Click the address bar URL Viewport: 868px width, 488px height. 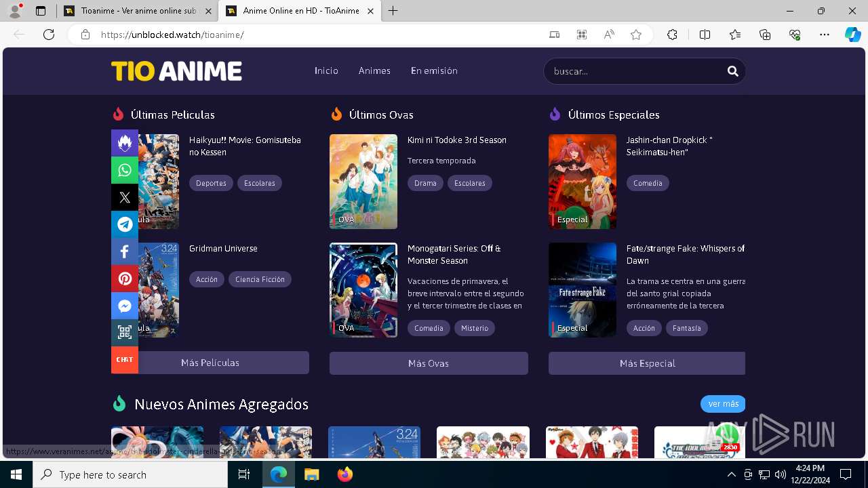tap(172, 35)
